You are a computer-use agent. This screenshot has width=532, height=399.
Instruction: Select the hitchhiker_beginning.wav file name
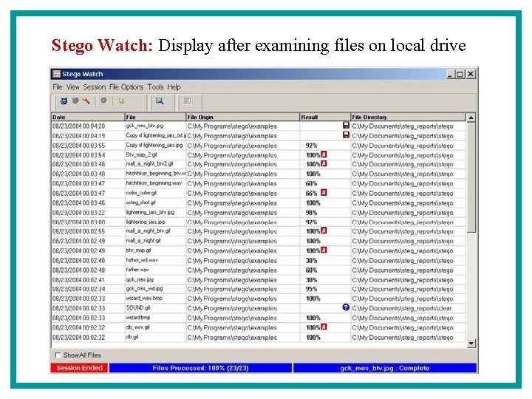(154, 183)
